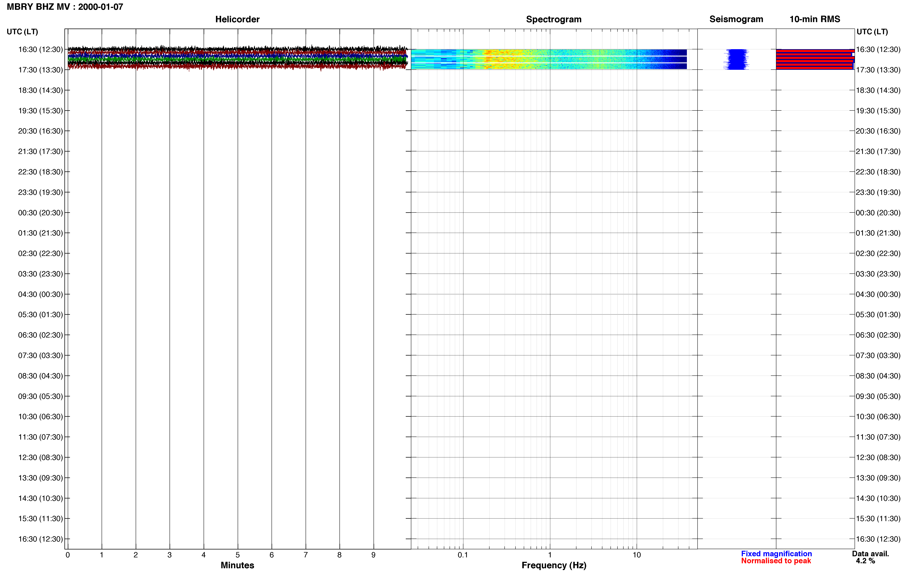Click the Minutes axis title under the helicorder
Viewport: 924px width, 578px height.
pos(237,565)
